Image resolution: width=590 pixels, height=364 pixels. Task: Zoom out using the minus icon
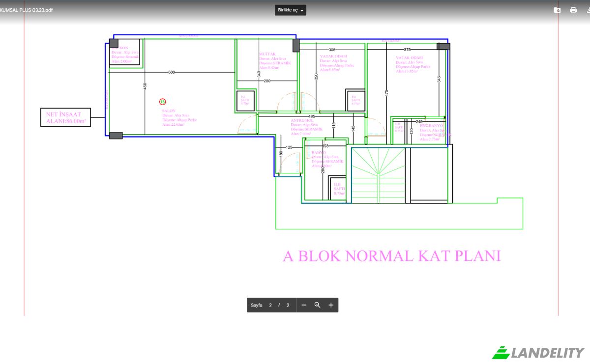coord(303,305)
